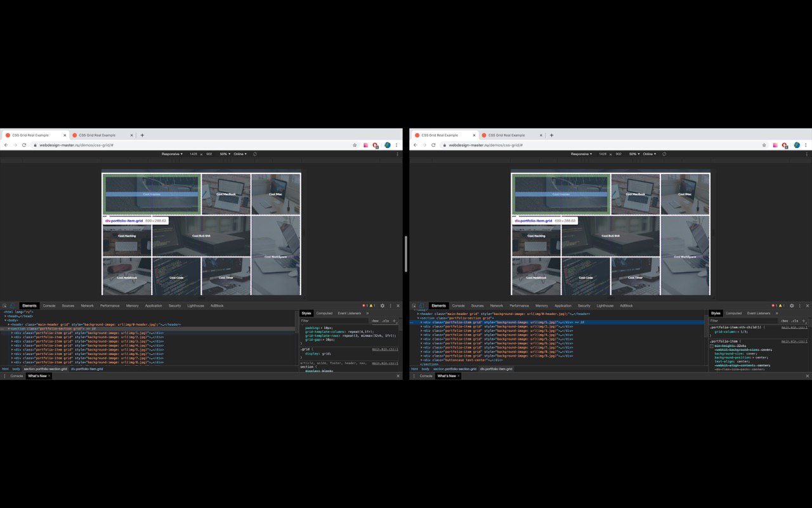Expand the head node in the left DOM tree
Viewport: 812px width, 508px height.
click(x=6, y=316)
